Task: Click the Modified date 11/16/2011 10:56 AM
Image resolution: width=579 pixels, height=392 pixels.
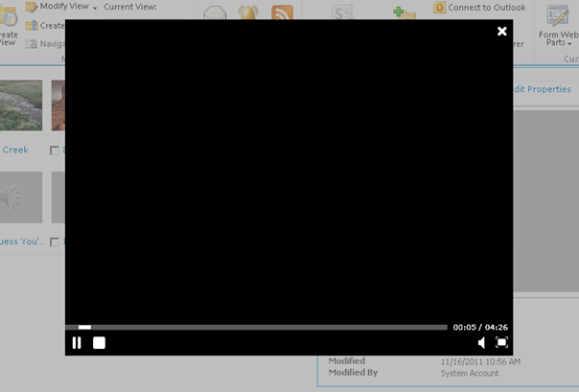Action: pyautogui.click(x=480, y=361)
